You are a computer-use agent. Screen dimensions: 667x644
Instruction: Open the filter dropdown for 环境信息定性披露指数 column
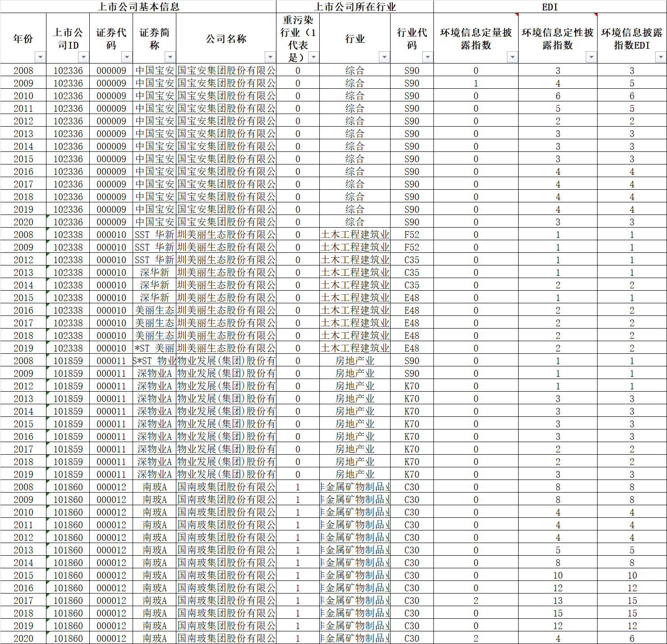pos(591,57)
